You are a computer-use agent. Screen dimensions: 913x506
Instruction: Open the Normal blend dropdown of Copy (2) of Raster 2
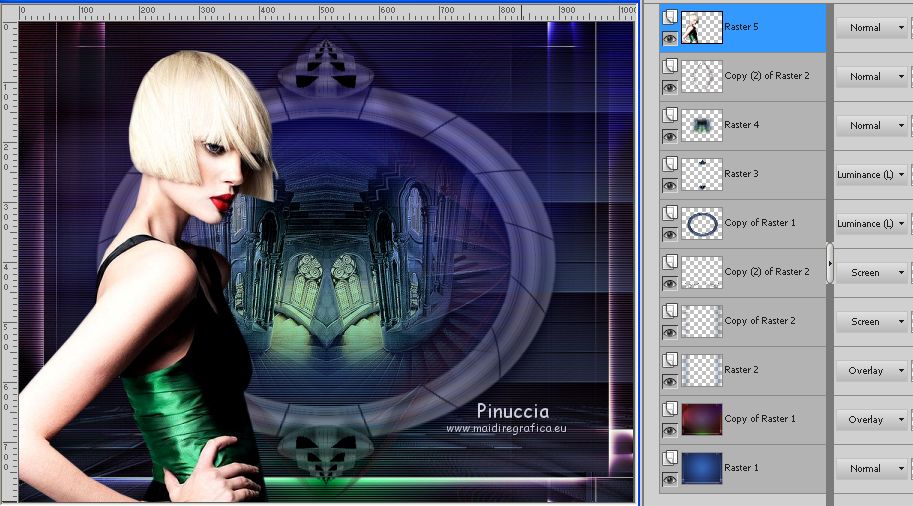pyautogui.click(x=873, y=76)
